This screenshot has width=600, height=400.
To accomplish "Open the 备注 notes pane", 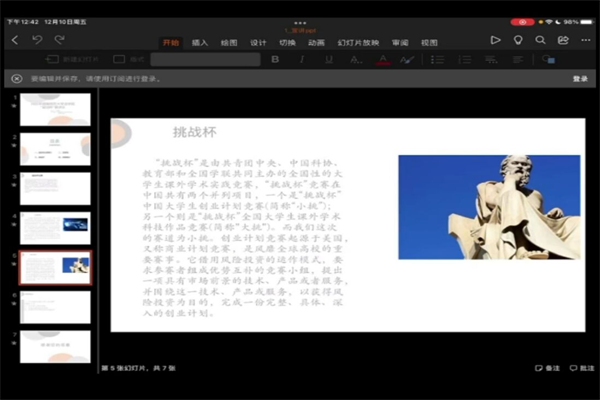I will (547, 369).
